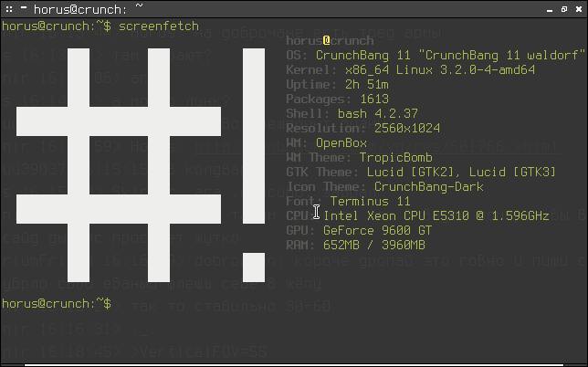Click the Kernel value 'x86_64 Linux 3.2.0-4-amd64'

click(x=440, y=69)
